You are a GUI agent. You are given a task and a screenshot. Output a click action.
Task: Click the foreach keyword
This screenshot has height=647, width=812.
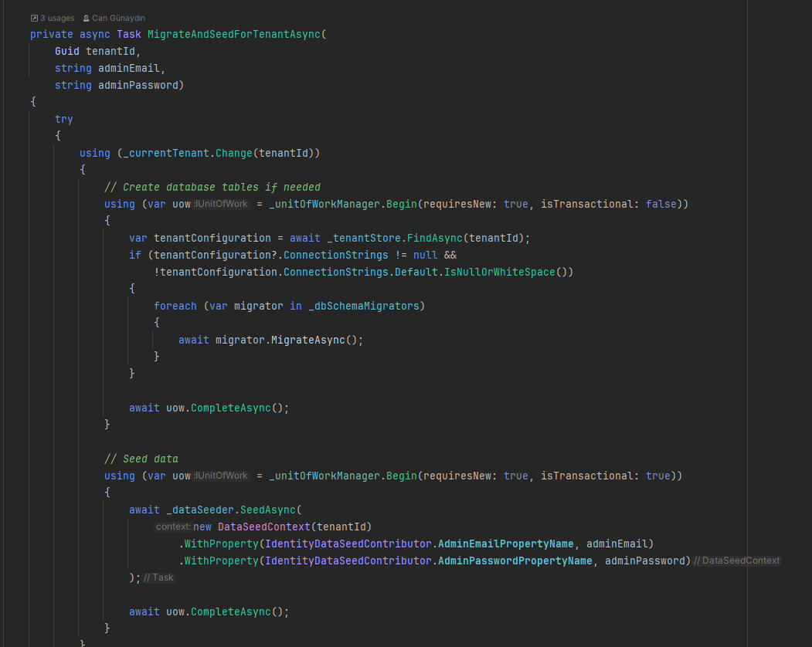click(x=175, y=306)
